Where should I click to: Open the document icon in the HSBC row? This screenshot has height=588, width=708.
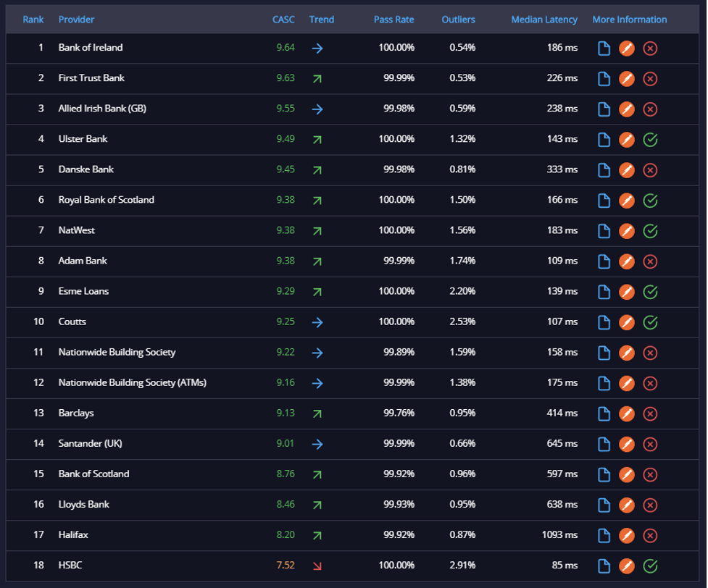pyautogui.click(x=604, y=566)
